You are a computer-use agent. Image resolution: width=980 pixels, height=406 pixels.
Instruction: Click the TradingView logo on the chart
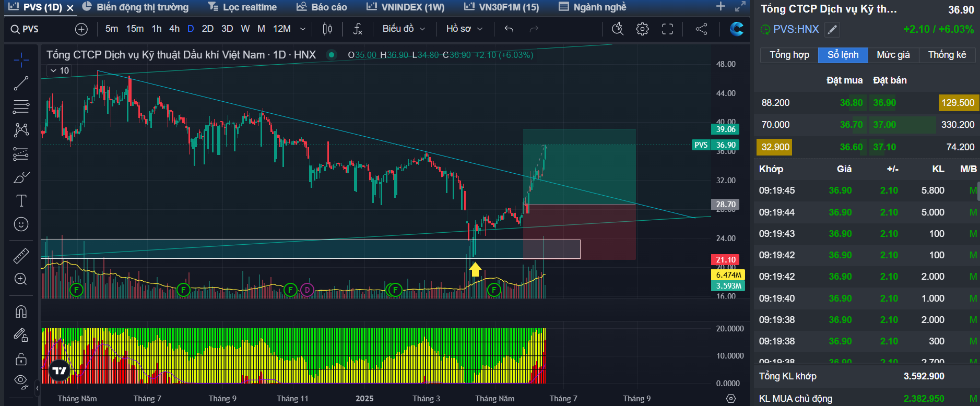pyautogui.click(x=60, y=371)
